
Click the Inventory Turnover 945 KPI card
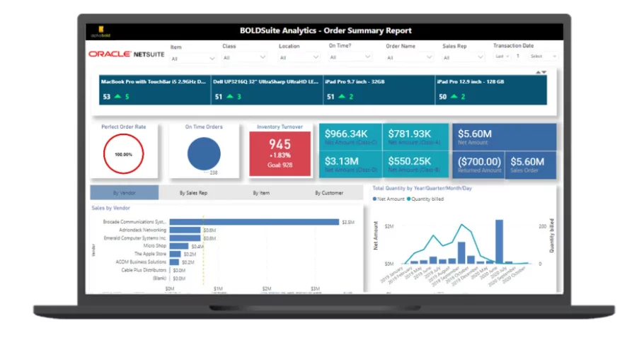point(280,154)
